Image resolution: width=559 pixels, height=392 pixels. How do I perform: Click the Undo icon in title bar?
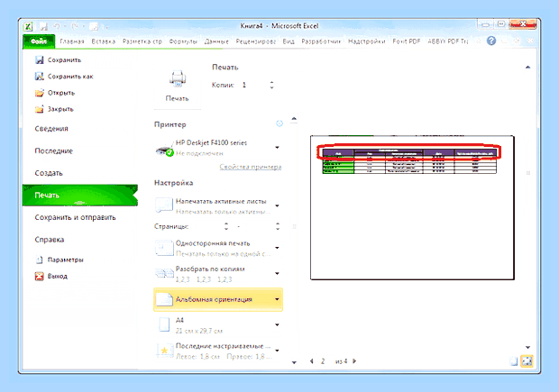[x=56, y=26]
